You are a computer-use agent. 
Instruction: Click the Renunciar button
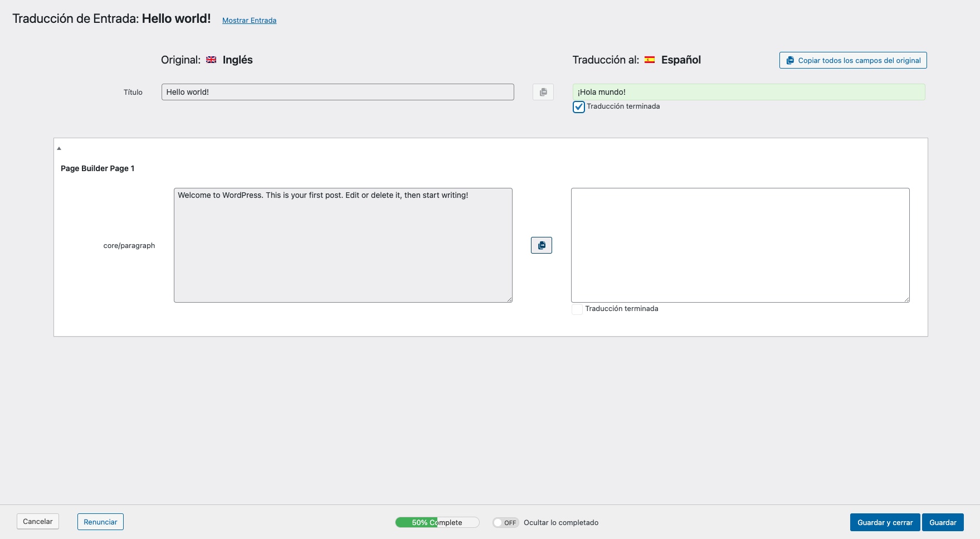[100, 522]
